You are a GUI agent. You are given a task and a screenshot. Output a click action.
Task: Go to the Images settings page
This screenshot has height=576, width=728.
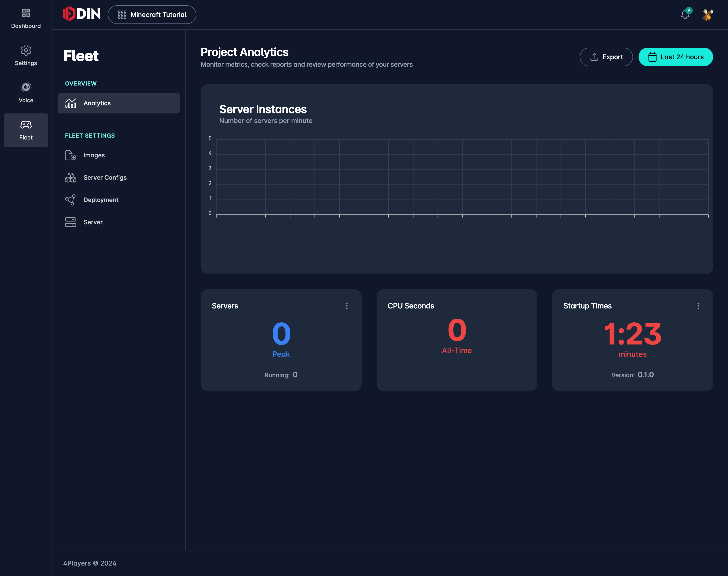coord(119,155)
